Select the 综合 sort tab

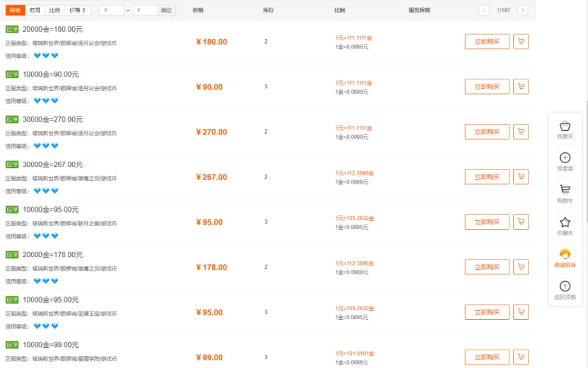click(x=16, y=10)
